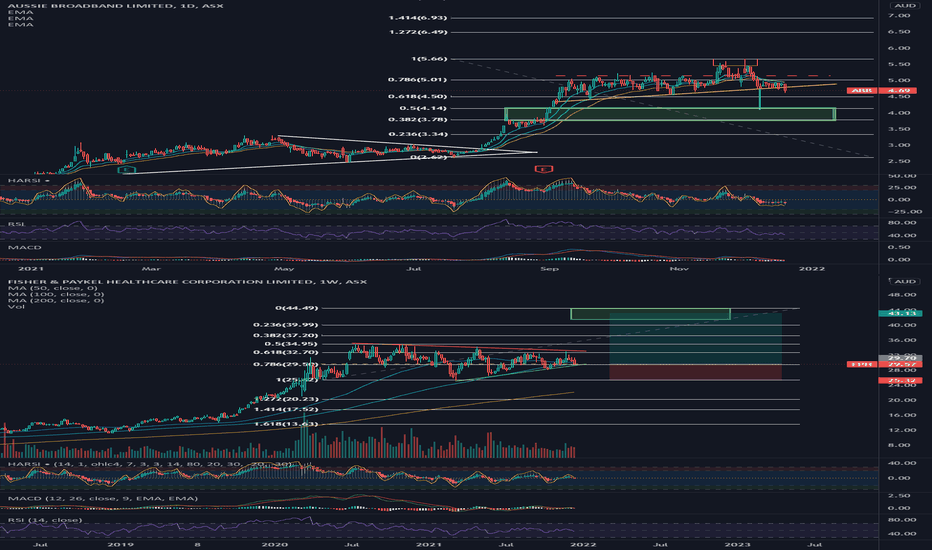
Task: Click the 0.5(4.14) Fibonacci level label
Action: click(423, 108)
